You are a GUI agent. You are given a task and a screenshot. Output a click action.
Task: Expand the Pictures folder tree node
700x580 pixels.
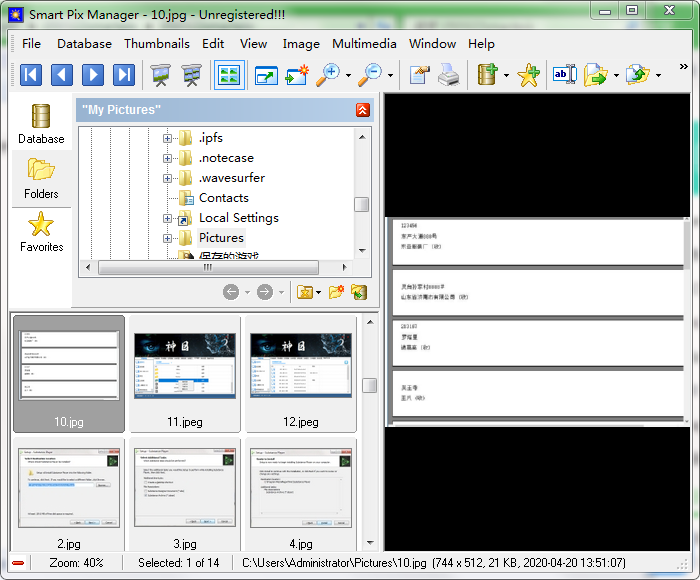point(168,238)
